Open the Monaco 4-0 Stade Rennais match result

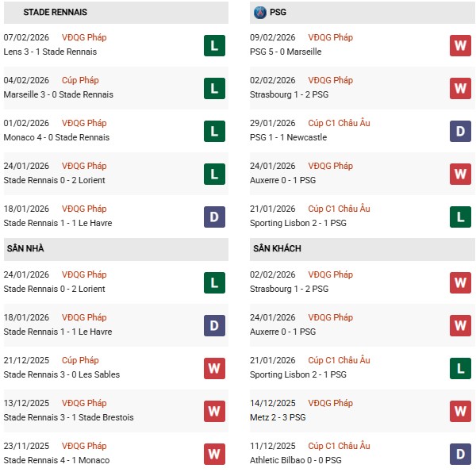56,137
